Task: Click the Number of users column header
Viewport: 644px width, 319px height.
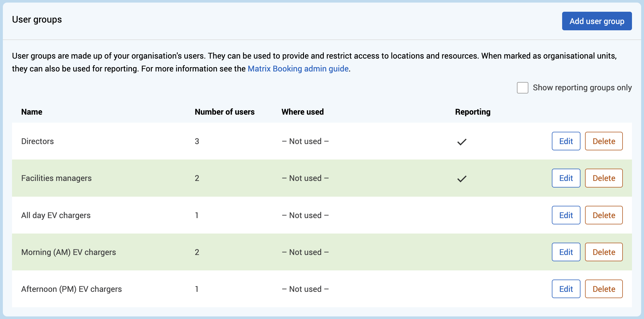Action: click(224, 112)
